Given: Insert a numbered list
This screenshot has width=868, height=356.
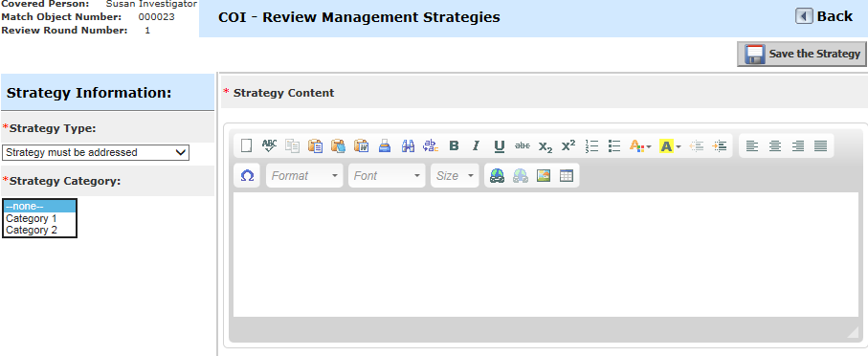Looking at the screenshot, I should (x=591, y=145).
